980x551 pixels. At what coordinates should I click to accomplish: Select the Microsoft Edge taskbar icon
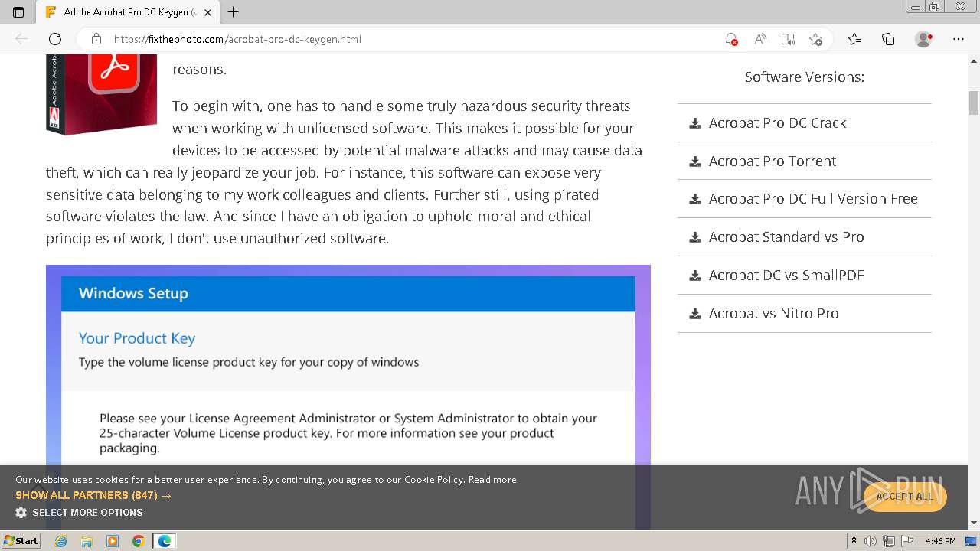[165, 541]
